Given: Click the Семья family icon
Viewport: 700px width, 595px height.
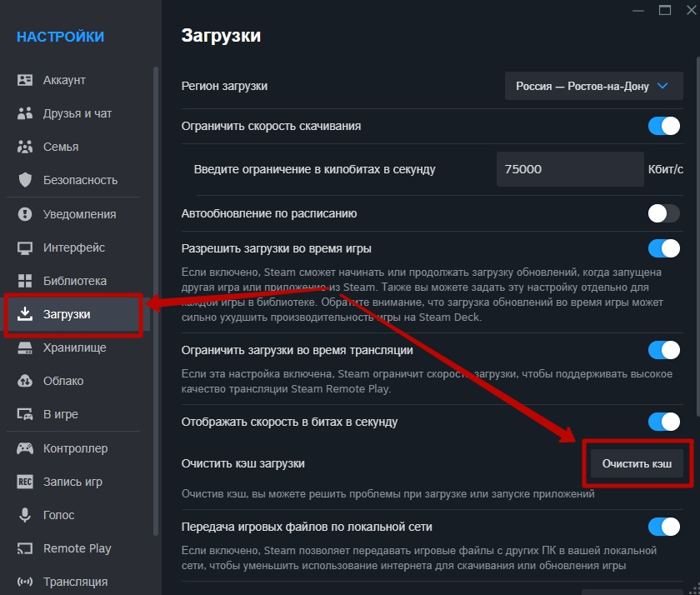Looking at the screenshot, I should [24, 147].
